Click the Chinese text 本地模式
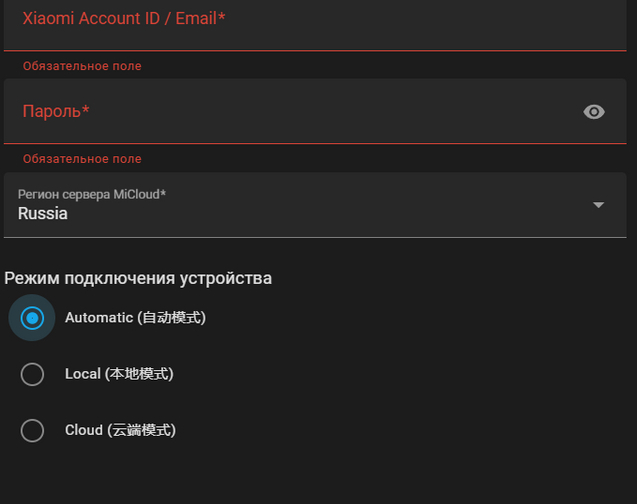The image size is (637, 504). 141,374
